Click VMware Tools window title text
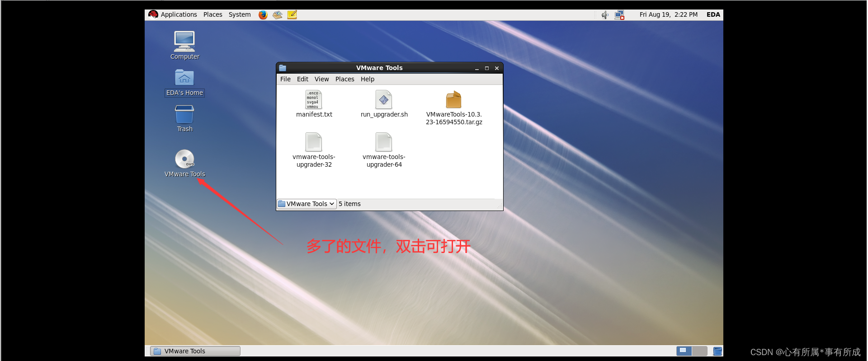 [x=379, y=68]
